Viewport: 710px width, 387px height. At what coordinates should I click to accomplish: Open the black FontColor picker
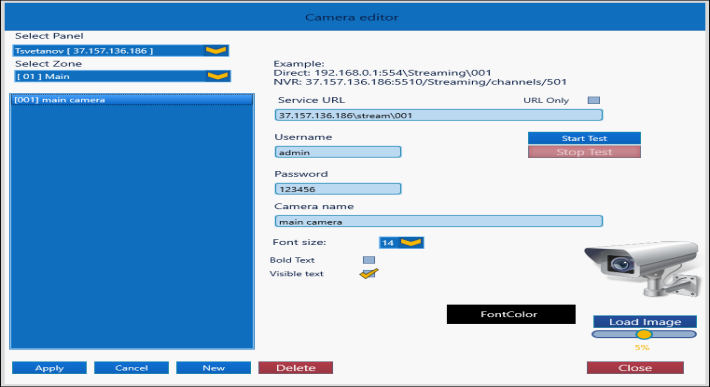511,314
